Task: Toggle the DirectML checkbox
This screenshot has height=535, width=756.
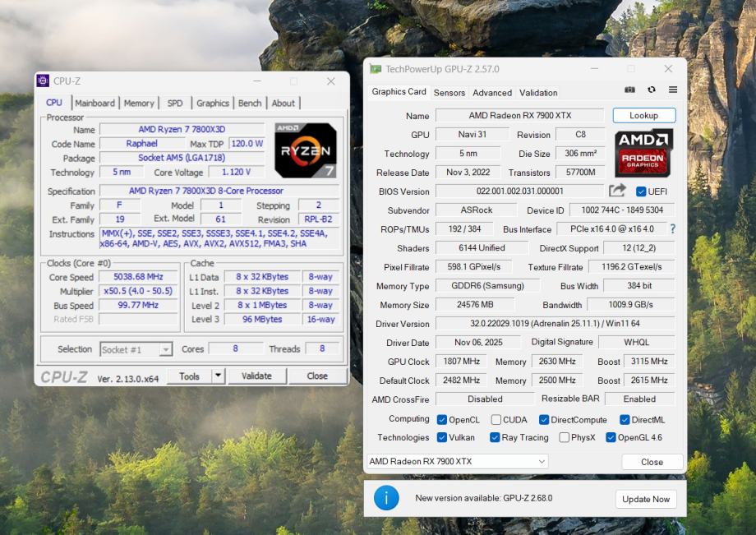Action: pos(625,420)
